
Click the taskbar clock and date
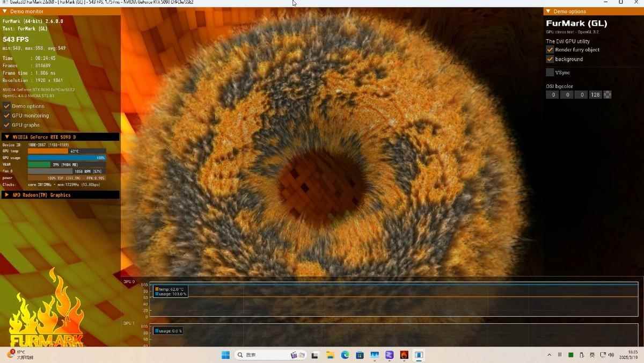pyautogui.click(x=627, y=355)
